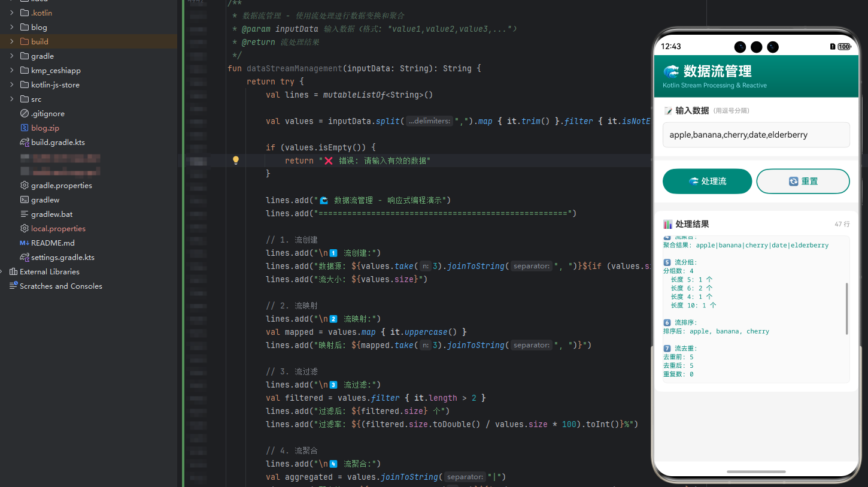Click the battery indicator in phone status bar
The image size is (868, 487).
click(844, 46)
